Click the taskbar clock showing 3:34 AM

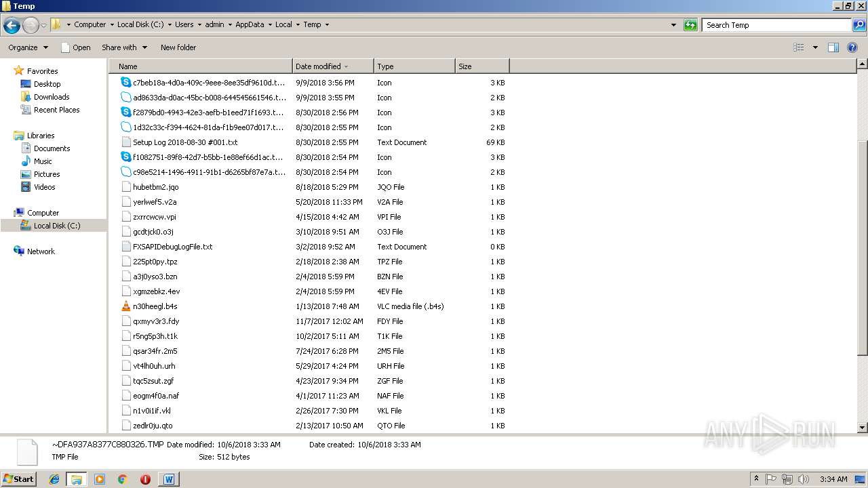(x=833, y=479)
